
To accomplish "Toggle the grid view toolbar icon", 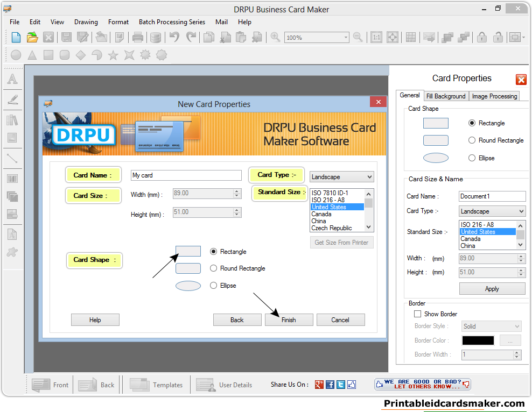I will pos(410,37).
